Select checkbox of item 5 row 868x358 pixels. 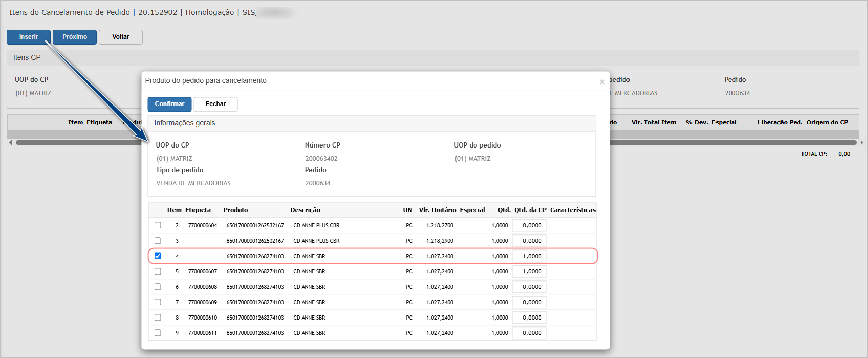tap(158, 271)
